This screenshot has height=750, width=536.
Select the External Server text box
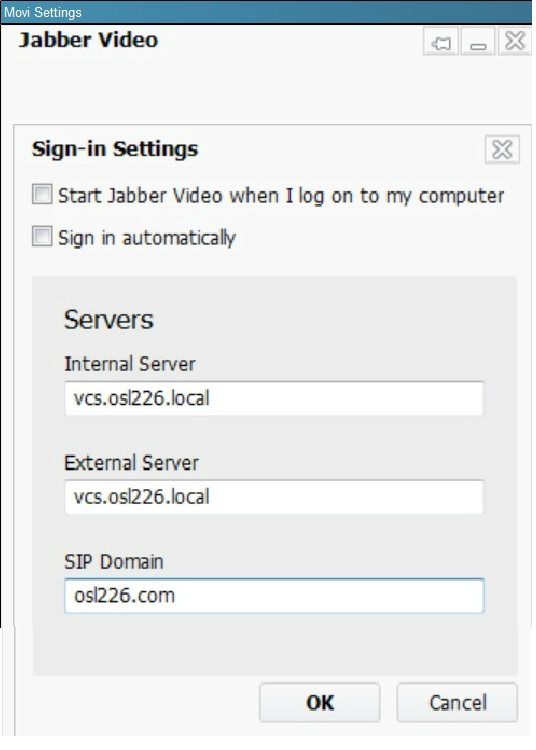[x=274, y=496]
